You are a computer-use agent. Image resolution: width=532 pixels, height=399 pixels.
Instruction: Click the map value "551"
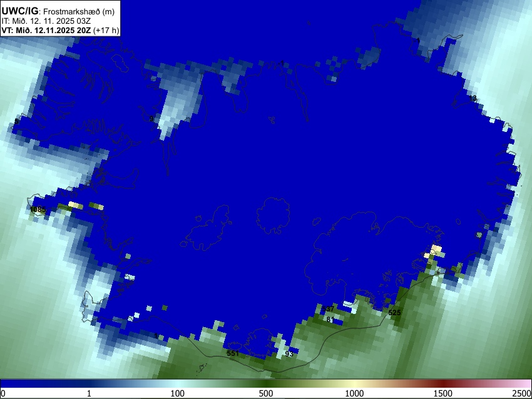pyautogui.click(x=233, y=353)
